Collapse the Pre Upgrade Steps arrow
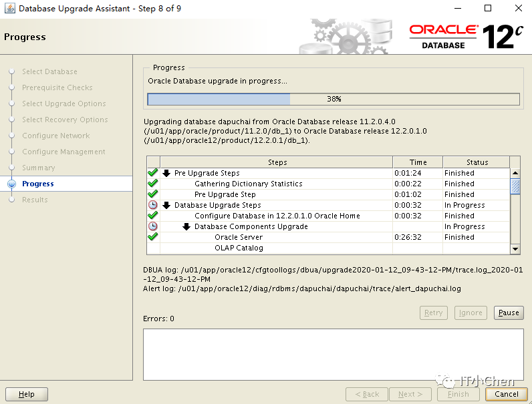The image size is (532, 404). click(x=166, y=173)
